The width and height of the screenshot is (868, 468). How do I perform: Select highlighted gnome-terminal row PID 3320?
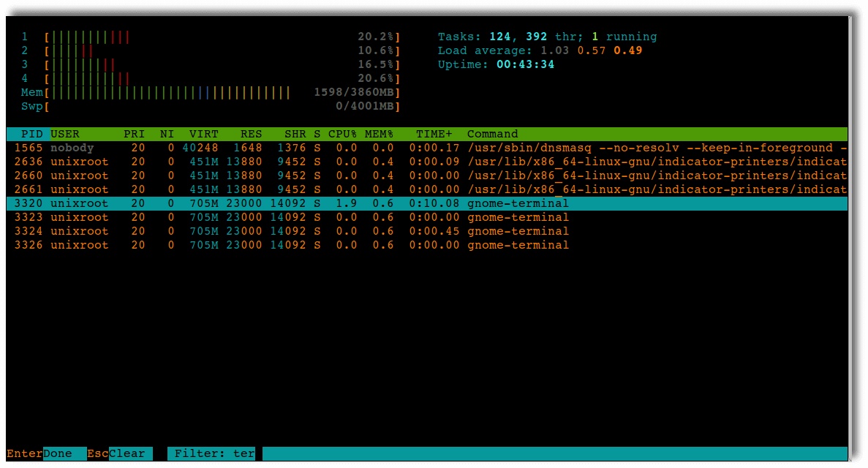tap(427, 203)
